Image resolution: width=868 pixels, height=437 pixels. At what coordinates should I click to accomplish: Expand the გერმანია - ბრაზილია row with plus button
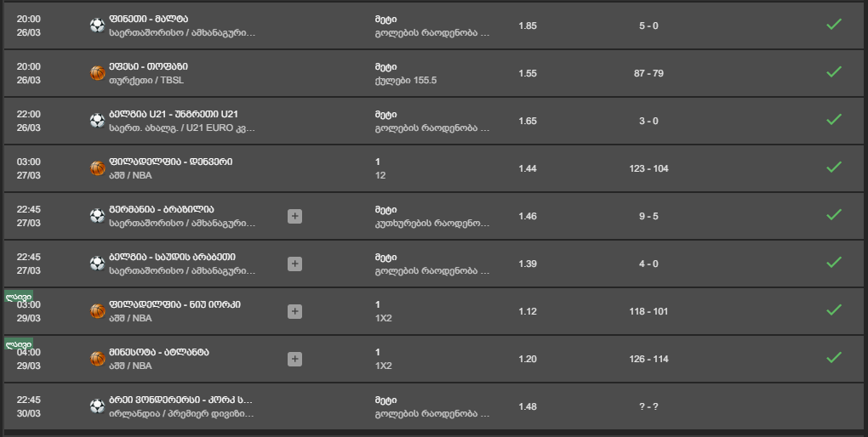pos(294,216)
